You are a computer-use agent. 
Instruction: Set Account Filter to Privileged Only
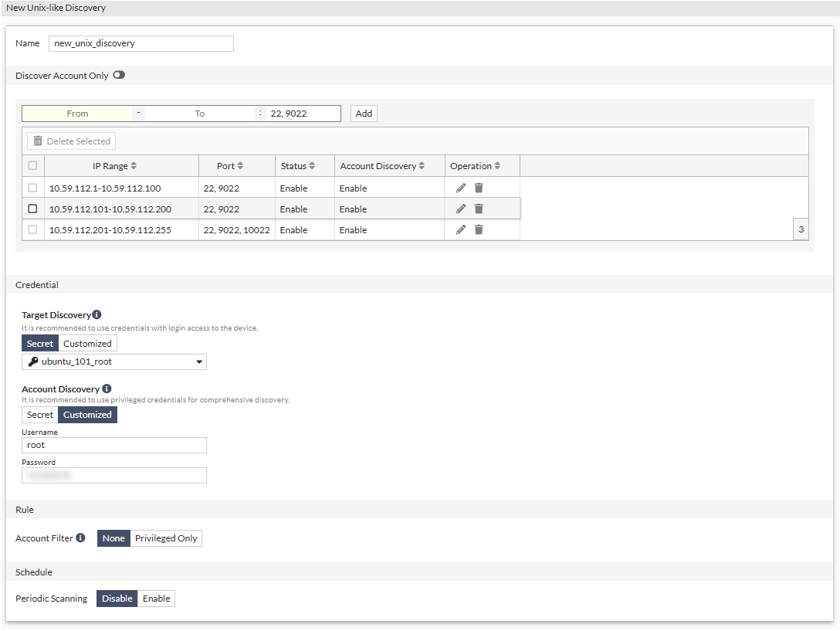pyautogui.click(x=166, y=538)
